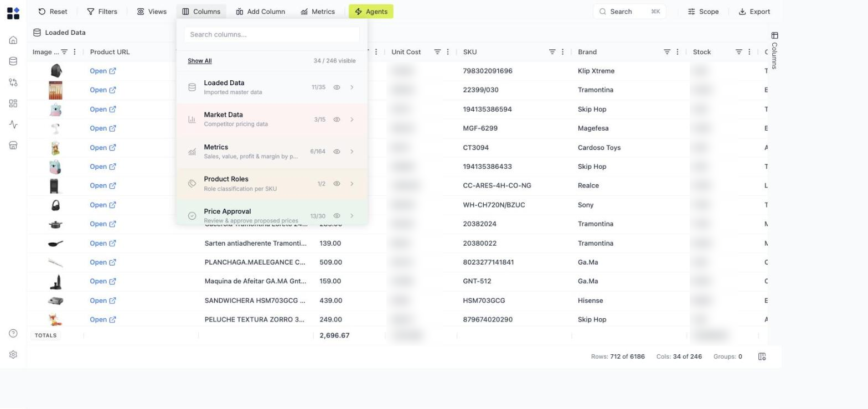Open the Views menu in the toolbar

[152, 12]
